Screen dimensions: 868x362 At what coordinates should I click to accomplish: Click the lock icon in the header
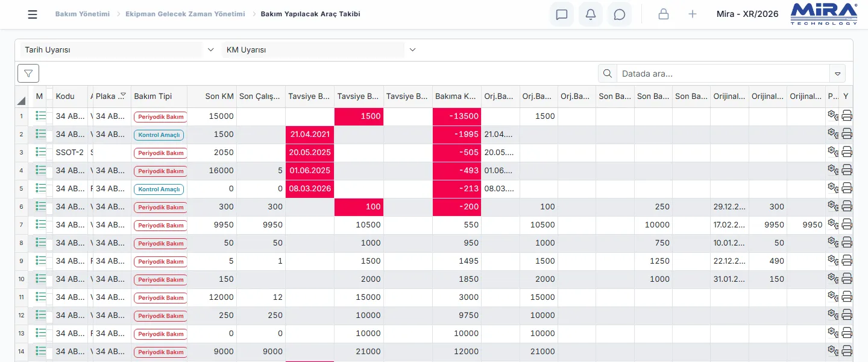pos(664,14)
